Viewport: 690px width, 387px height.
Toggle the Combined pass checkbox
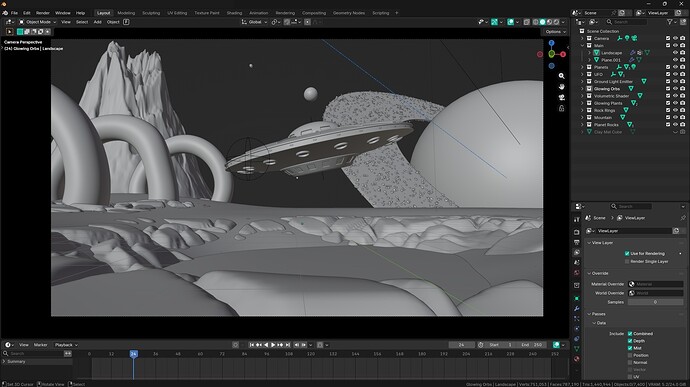(x=630, y=334)
